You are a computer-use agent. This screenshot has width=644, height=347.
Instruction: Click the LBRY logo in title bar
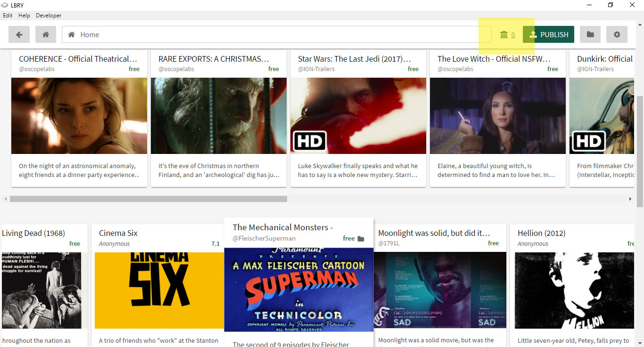point(5,5)
